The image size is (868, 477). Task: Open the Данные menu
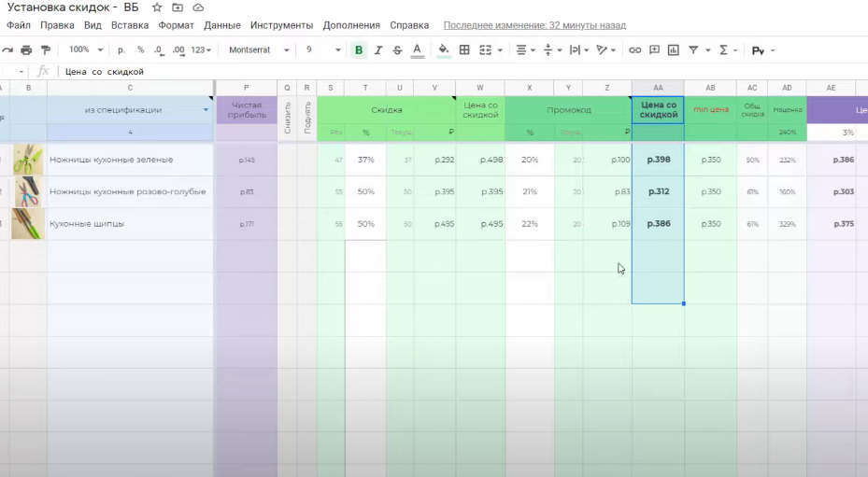[x=222, y=25]
